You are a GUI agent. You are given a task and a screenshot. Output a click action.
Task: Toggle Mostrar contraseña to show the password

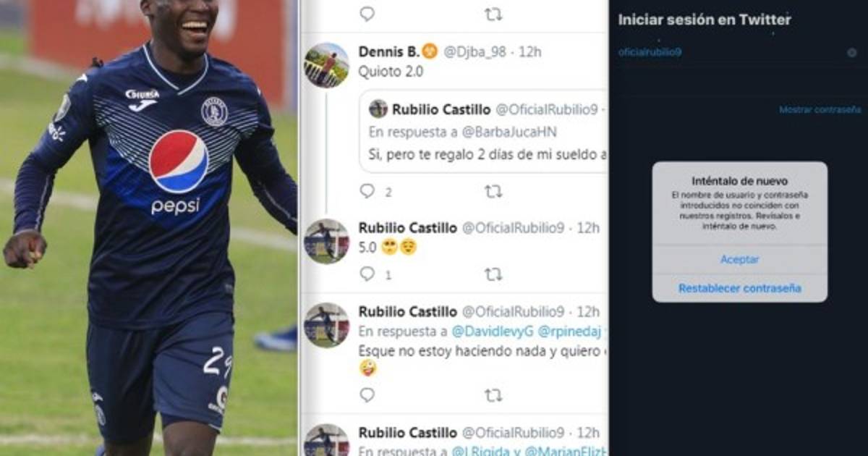tap(820, 110)
